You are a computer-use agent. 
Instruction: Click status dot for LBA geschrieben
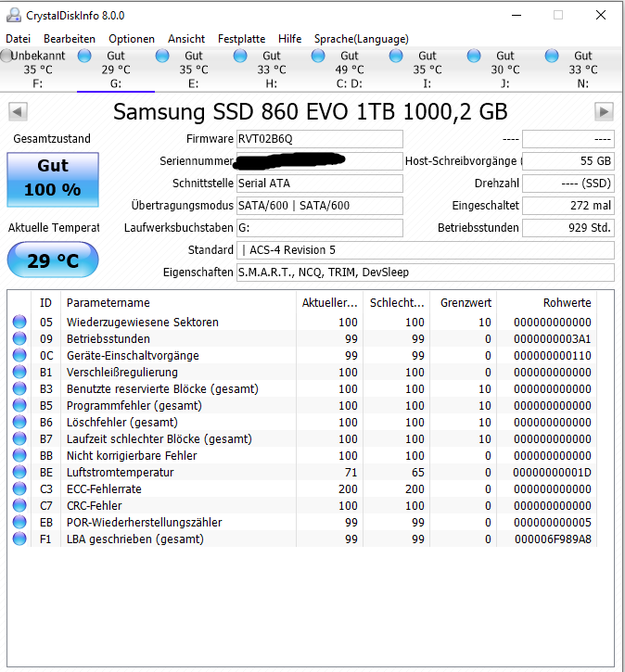tap(19, 539)
